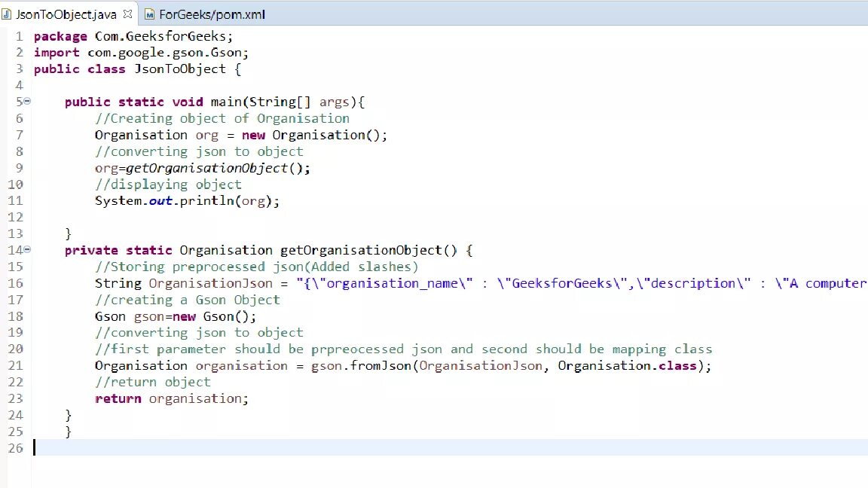
Task: Switch to the JsonToObject.java tab
Action: click(66, 14)
